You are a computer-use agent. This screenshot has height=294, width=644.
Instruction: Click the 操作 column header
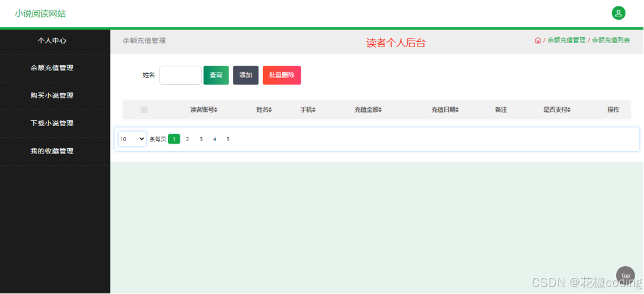click(613, 110)
